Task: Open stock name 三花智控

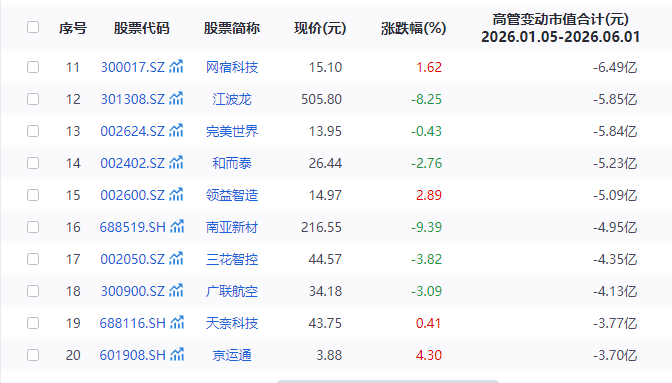Action: [232, 259]
